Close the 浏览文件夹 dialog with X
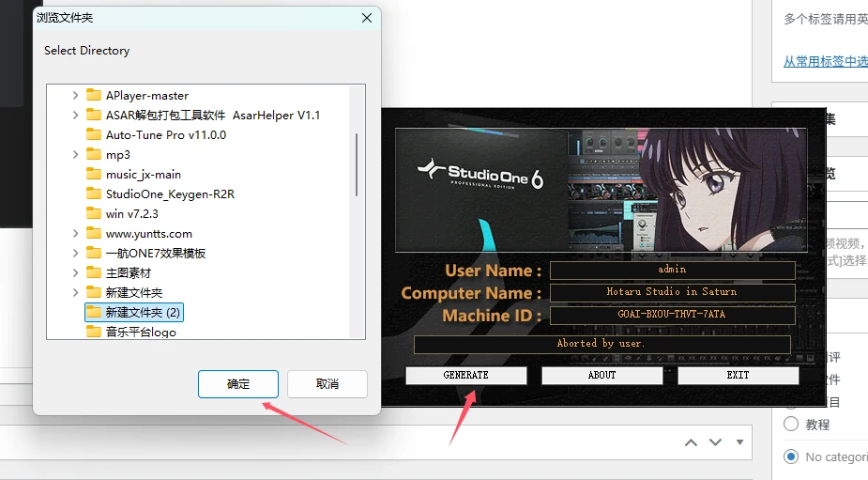This screenshot has width=868, height=480. point(367,18)
